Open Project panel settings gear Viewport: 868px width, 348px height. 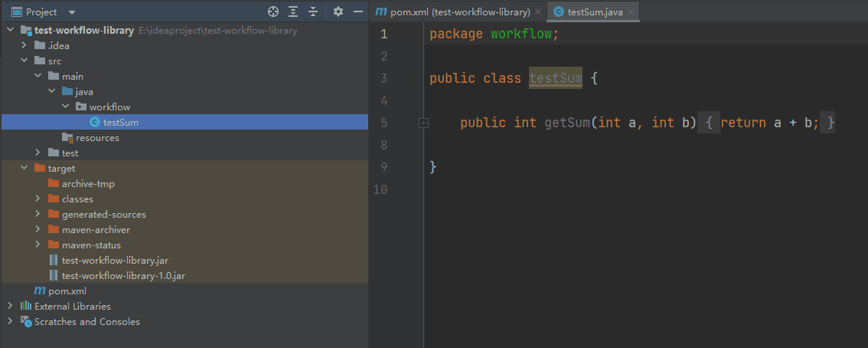tap(338, 11)
